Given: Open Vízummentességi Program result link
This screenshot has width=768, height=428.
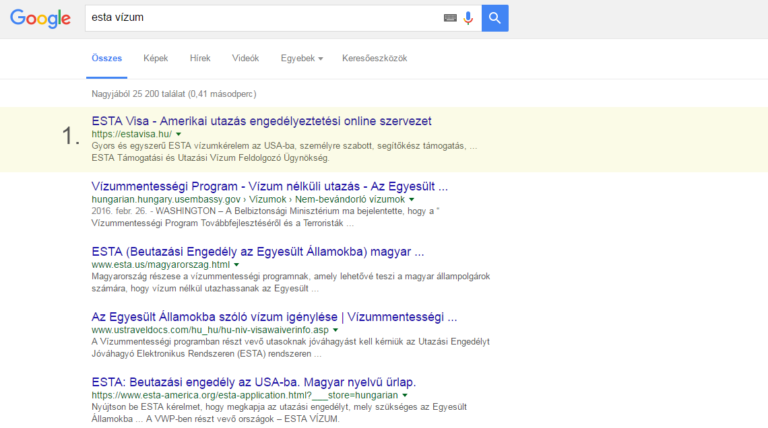Looking at the screenshot, I should pos(269,187).
